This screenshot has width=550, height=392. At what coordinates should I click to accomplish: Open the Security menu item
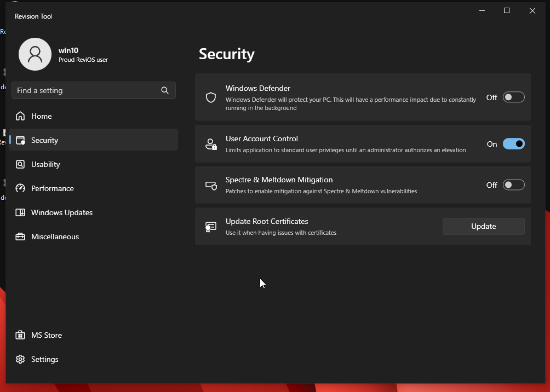44,140
